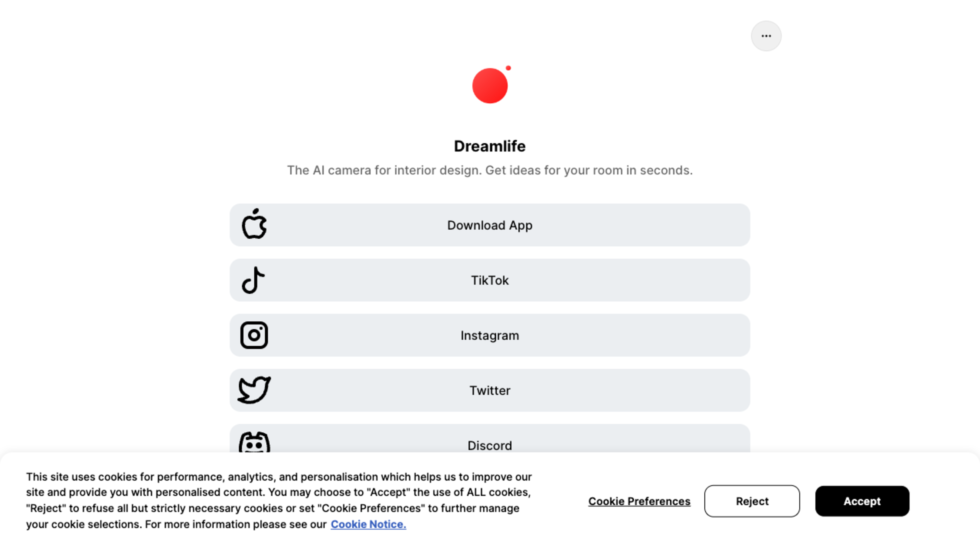Viewport: 980px width, 551px height.
Task: Click the Twitter bird icon
Action: [254, 390]
